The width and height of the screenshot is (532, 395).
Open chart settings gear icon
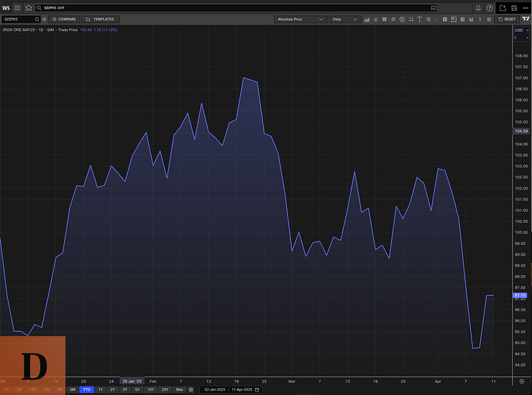click(489, 19)
